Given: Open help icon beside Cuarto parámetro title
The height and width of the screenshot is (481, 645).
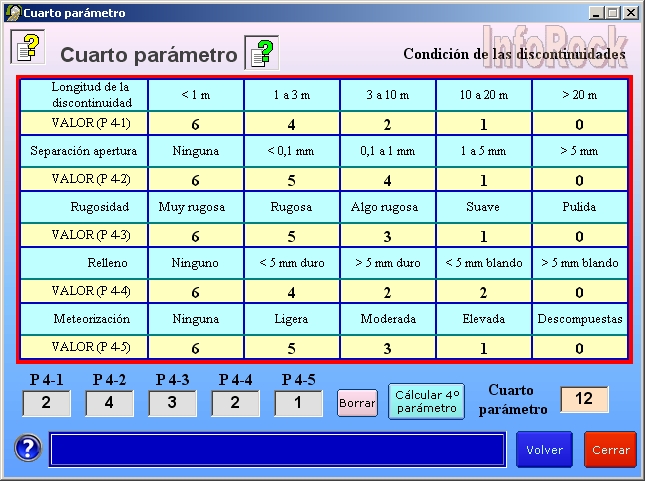Looking at the screenshot, I should pos(262,53).
